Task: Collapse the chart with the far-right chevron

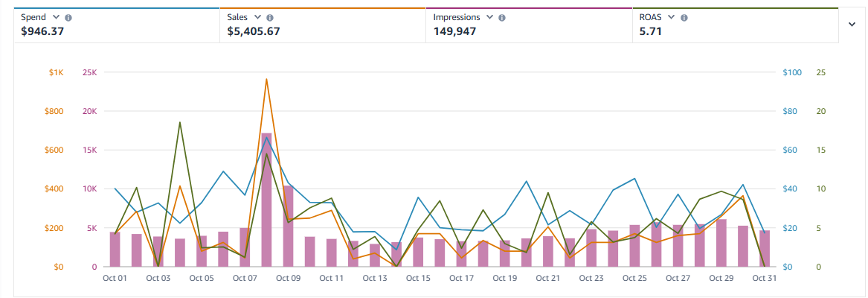Action: 852,24
